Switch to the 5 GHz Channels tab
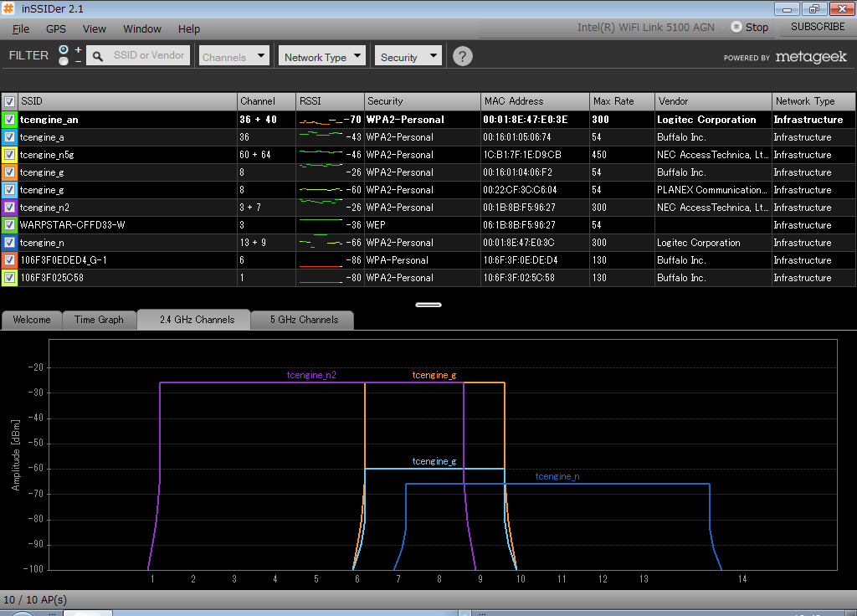Screen dimensions: 857x616 pyautogui.click(x=303, y=320)
